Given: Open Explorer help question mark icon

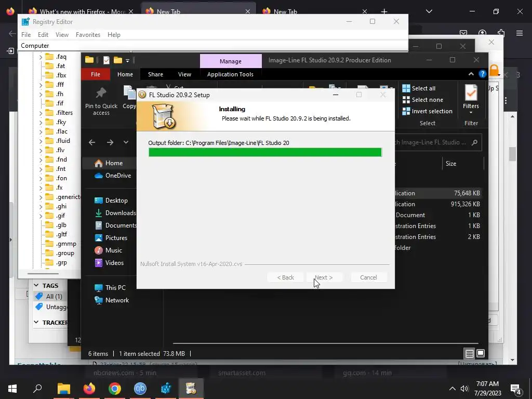Looking at the screenshot, I should pyautogui.click(x=482, y=74).
